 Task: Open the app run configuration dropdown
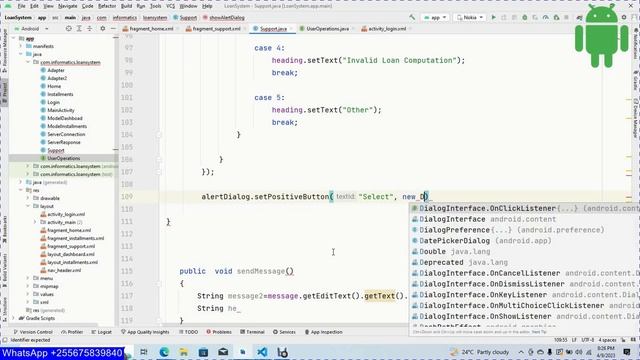(x=435, y=18)
